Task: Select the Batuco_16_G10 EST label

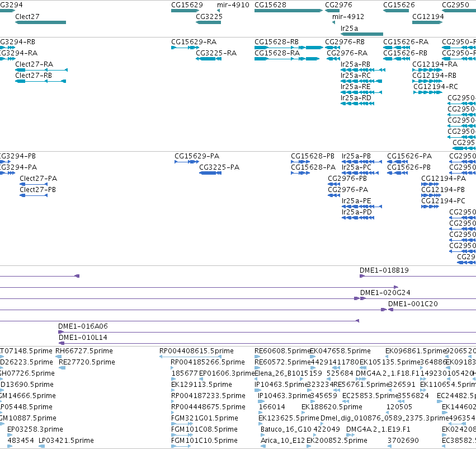Action: click(x=286, y=429)
